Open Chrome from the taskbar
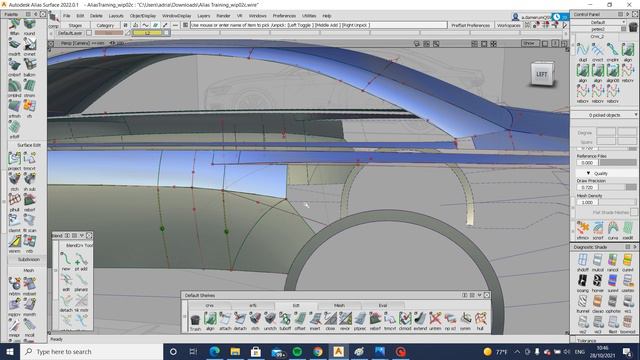This screenshot has height=360, width=640. pyautogui.click(x=318, y=351)
